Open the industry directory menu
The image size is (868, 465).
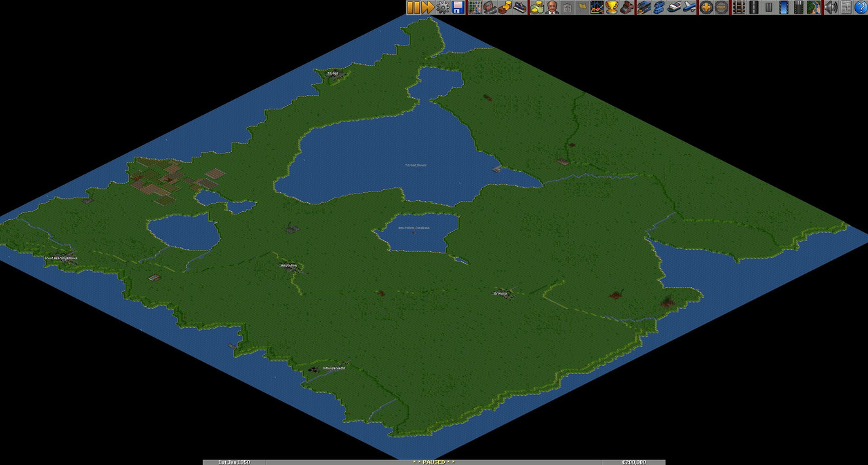[x=626, y=7]
